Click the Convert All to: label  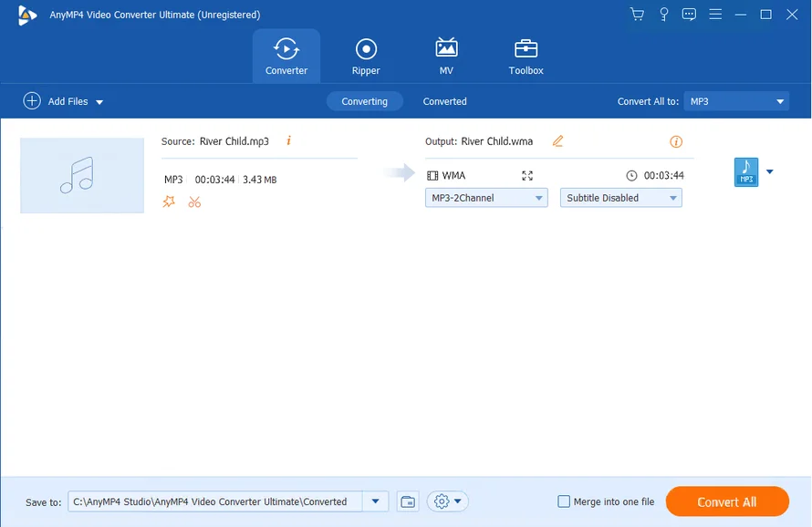[648, 101]
